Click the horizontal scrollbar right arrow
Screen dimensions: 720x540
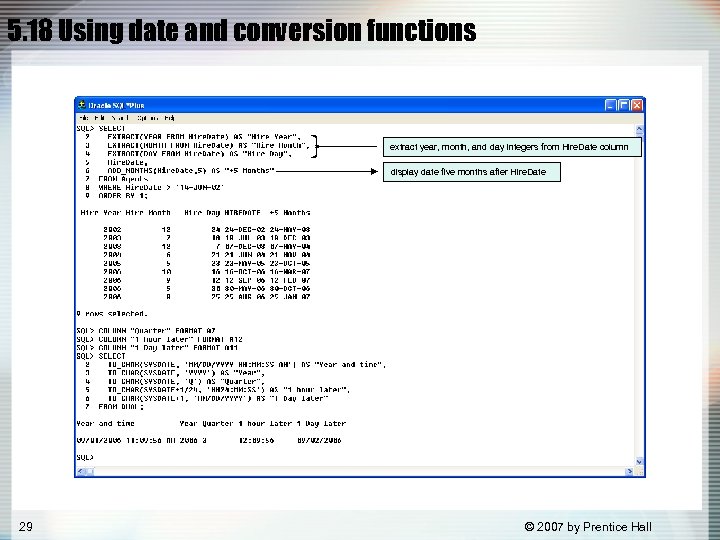tap(630, 471)
